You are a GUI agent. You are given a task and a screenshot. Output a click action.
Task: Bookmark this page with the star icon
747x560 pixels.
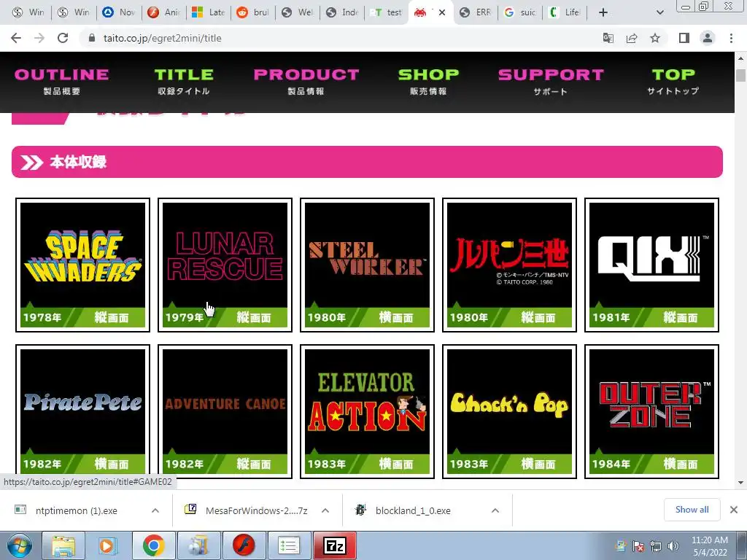pos(655,38)
